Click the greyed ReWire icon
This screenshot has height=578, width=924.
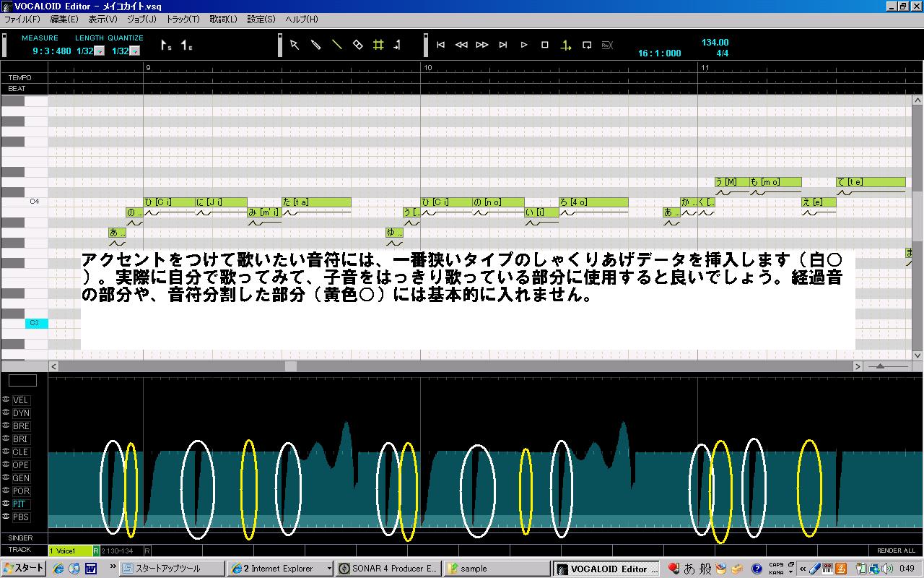click(x=607, y=45)
